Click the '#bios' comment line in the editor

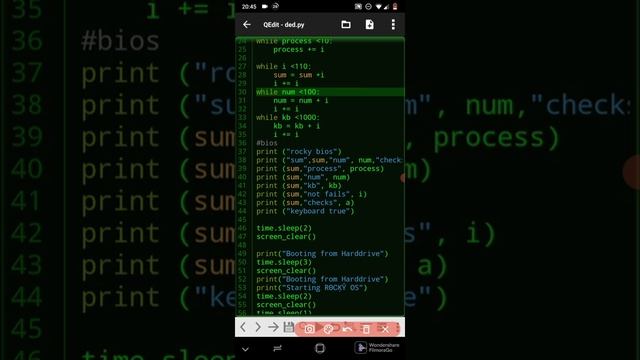267,143
